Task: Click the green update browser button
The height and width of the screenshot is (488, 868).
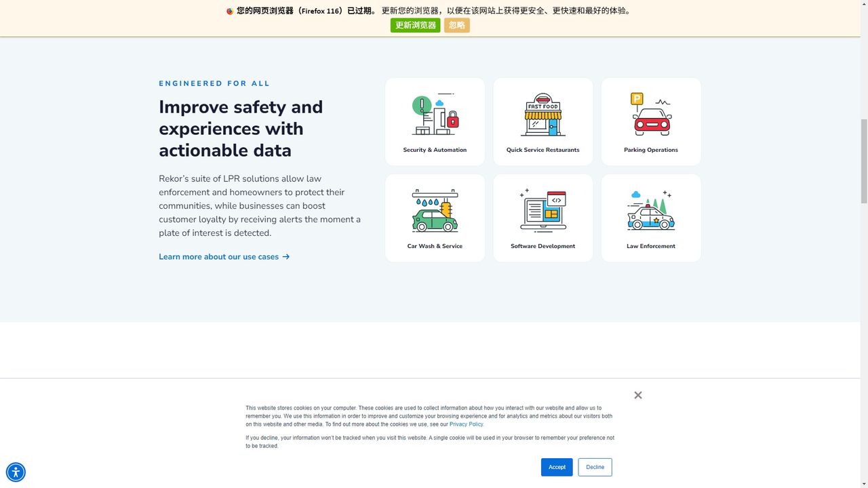Action: (416, 25)
